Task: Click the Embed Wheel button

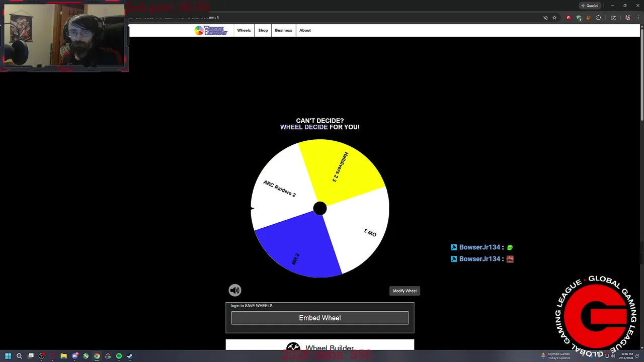Action: [x=320, y=318]
